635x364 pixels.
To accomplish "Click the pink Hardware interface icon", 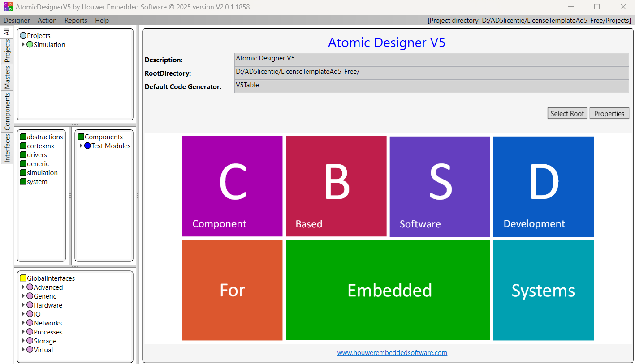I will coord(30,305).
